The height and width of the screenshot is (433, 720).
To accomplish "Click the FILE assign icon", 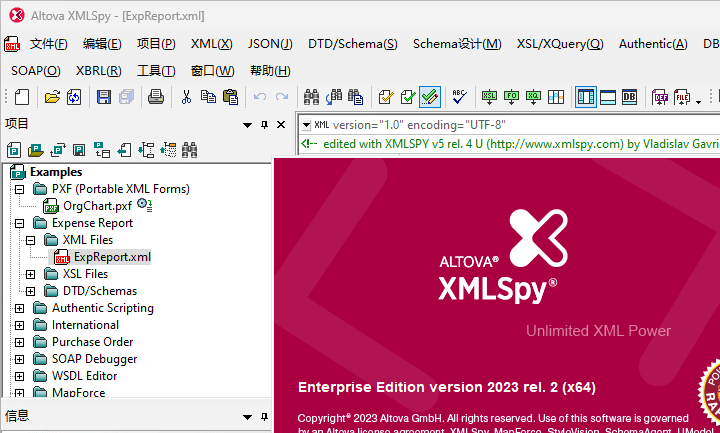I will 682,97.
